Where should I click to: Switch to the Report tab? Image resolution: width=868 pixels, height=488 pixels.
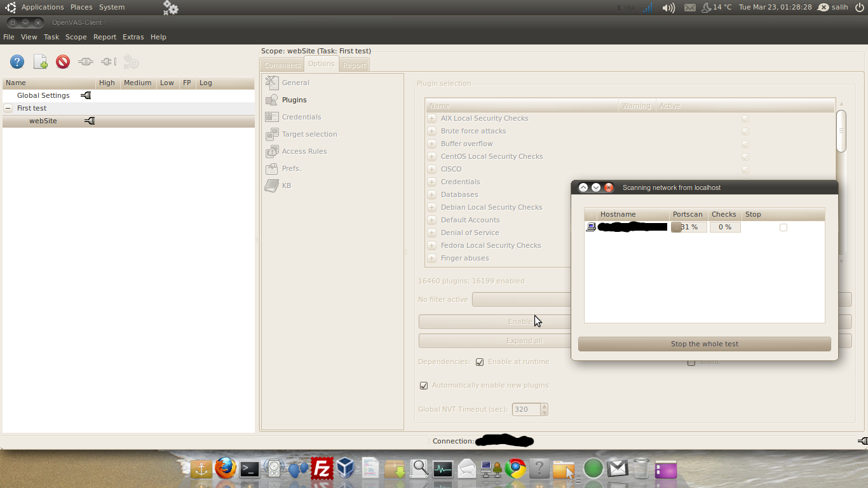[354, 65]
